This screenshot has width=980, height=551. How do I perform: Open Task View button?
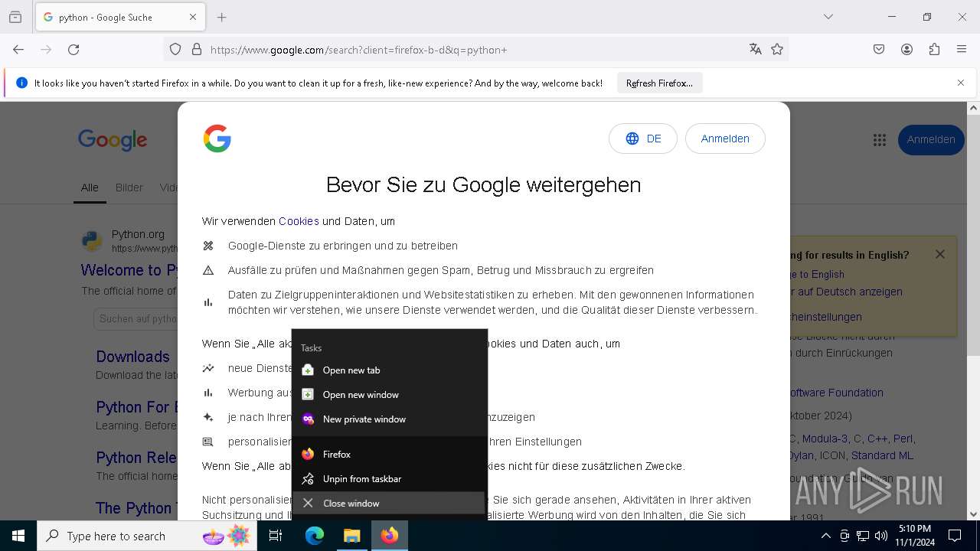pos(276,536)
